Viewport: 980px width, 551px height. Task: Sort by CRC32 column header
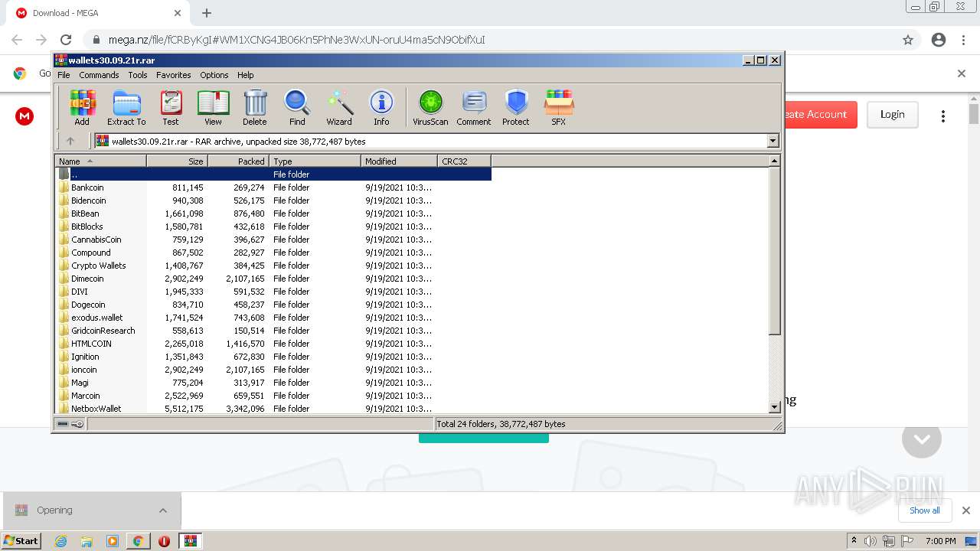[464, 161]
